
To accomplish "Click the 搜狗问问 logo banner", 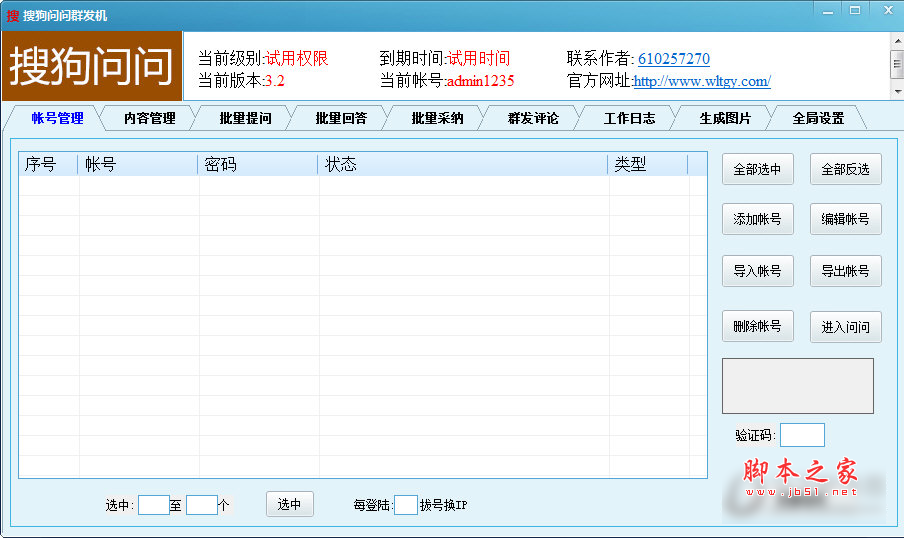I will [x=92, y=66].
